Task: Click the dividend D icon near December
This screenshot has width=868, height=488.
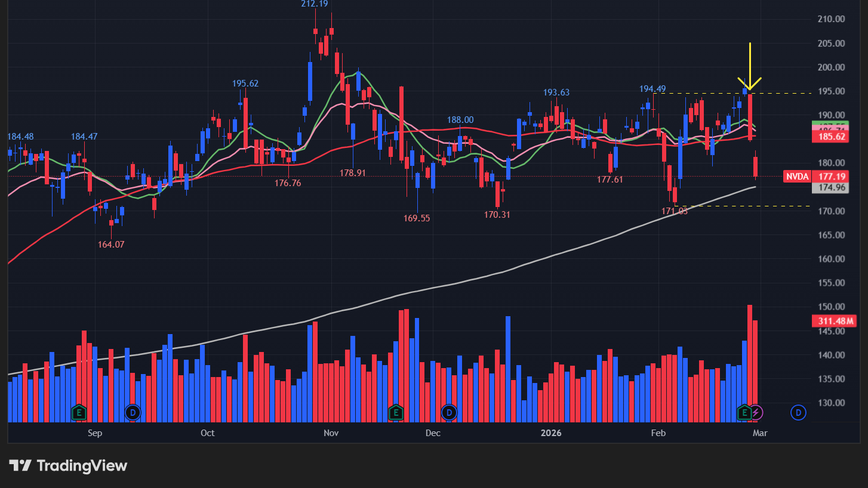Action: click(x=448, y=412)
